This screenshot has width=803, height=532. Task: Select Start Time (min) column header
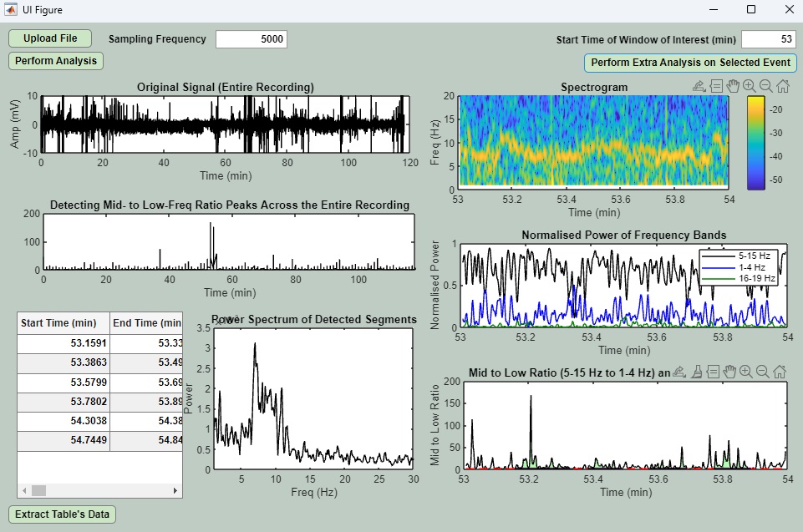click(64, 323)
